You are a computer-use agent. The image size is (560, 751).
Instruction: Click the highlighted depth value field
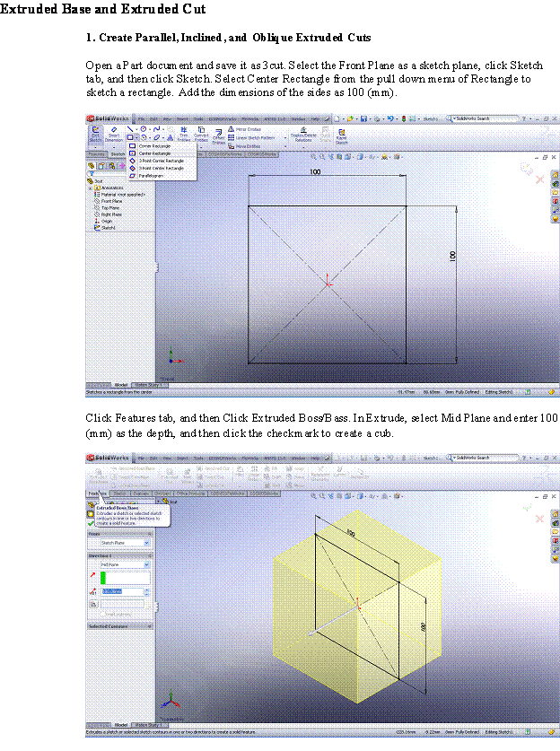point(123,592)
